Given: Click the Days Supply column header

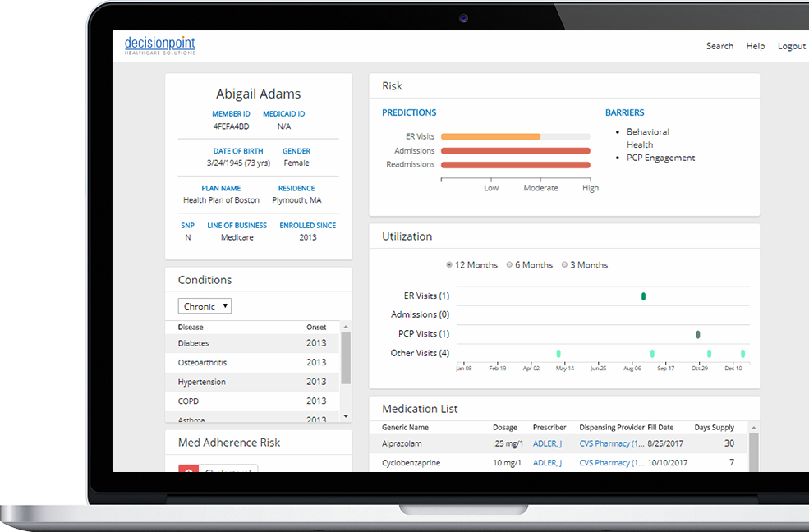Looking at the screenshot, I should (x=714, y=428).
